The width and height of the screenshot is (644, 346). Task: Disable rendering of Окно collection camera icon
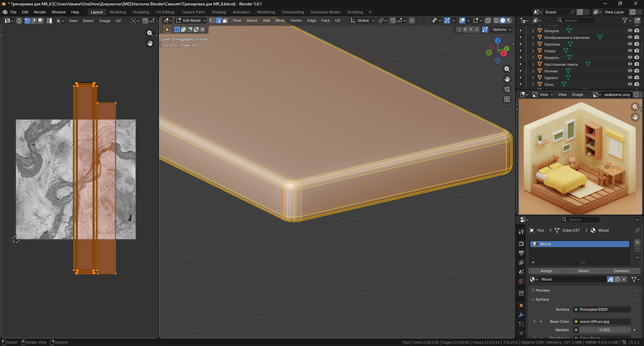coord(637,84)
